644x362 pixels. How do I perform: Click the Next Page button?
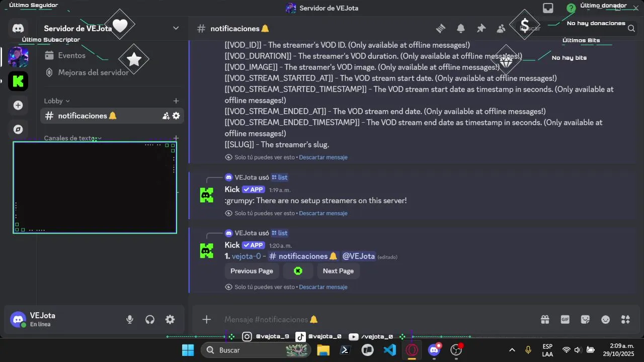(338, 271)
